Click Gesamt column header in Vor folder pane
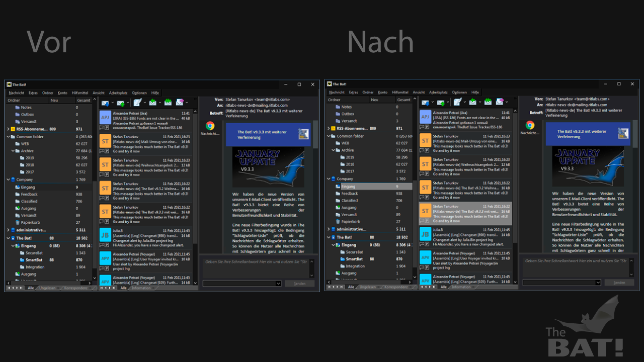644x362 pixels. pos(84,100)
